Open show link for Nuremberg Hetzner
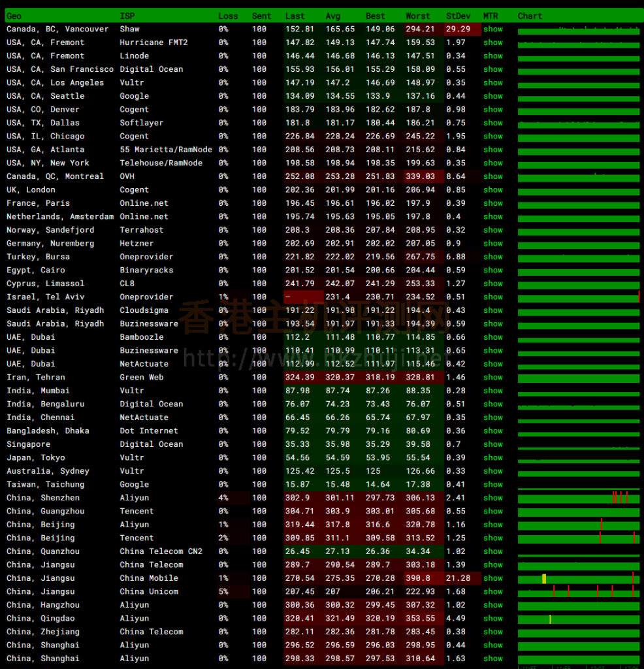The width and height of the screenshot is (644, 669). tap(493, 243)
